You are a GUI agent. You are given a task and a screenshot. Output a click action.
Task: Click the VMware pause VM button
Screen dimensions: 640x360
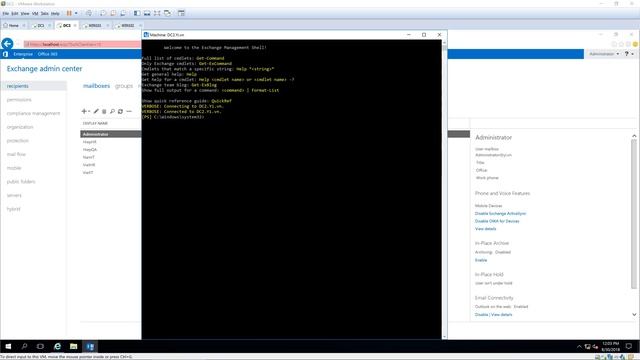(69, 13)
